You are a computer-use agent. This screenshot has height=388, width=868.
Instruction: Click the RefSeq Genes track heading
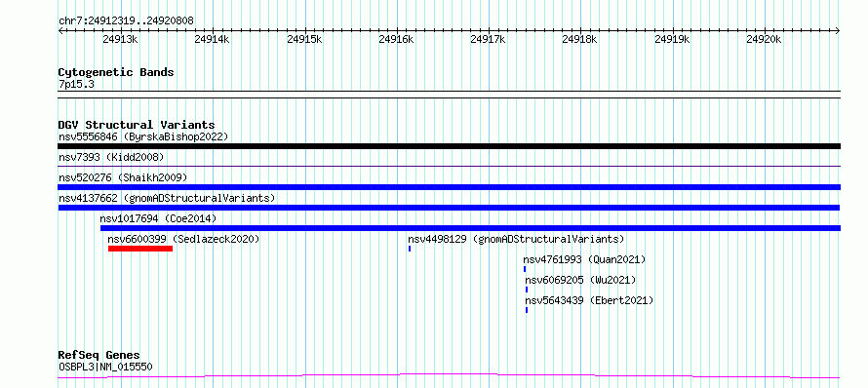[x=99, y=356]
